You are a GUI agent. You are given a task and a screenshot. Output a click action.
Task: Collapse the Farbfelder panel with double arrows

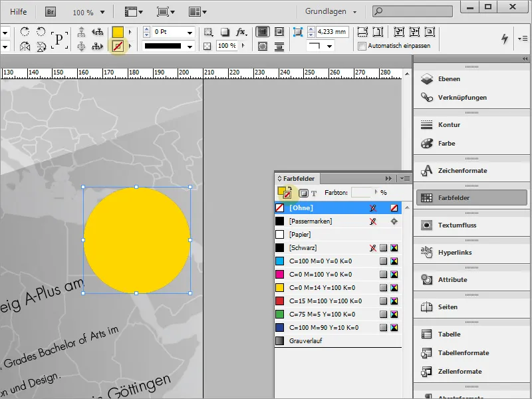(x=388, y=178)
